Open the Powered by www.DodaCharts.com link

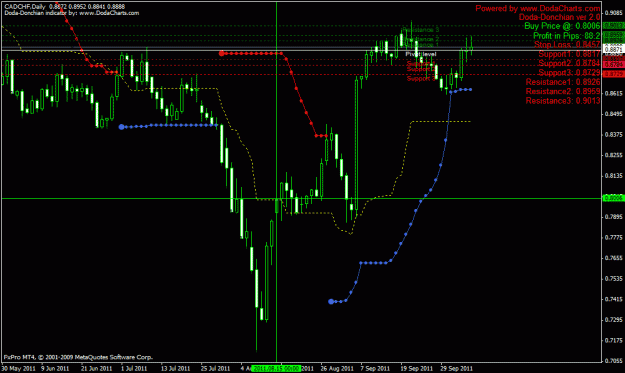538,8
